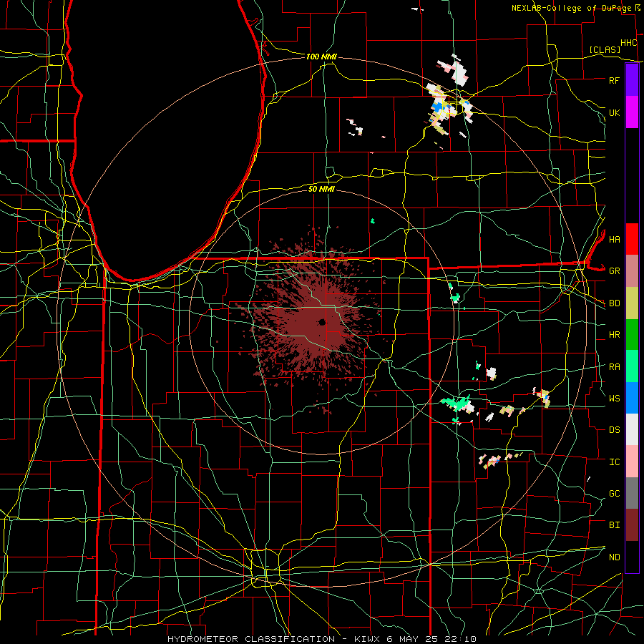The width and height of the screenshot is (644, 644).
Task: Click the 100 NMI range ring label
Action: tap(321, 57)
